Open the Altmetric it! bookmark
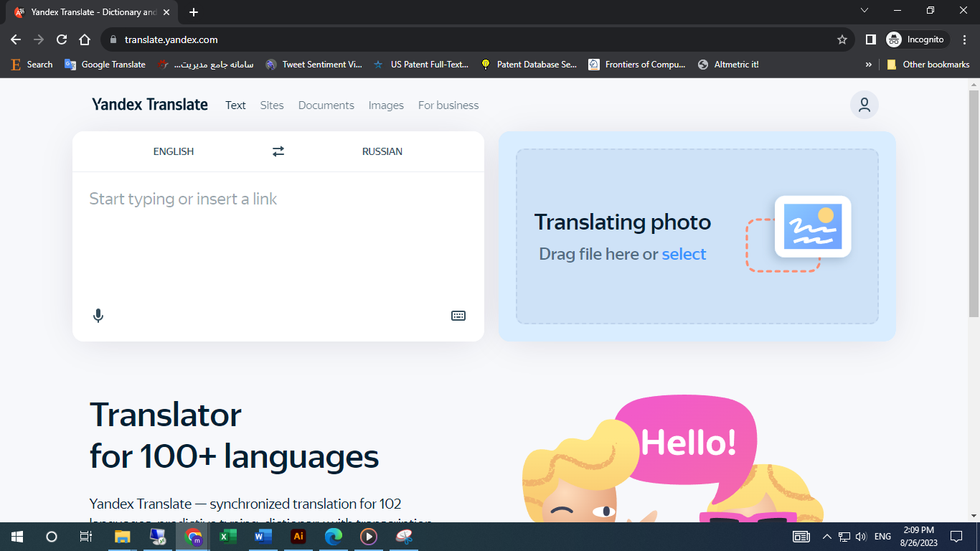Viewport: 980px width, 551px height. tap(728, 65)
